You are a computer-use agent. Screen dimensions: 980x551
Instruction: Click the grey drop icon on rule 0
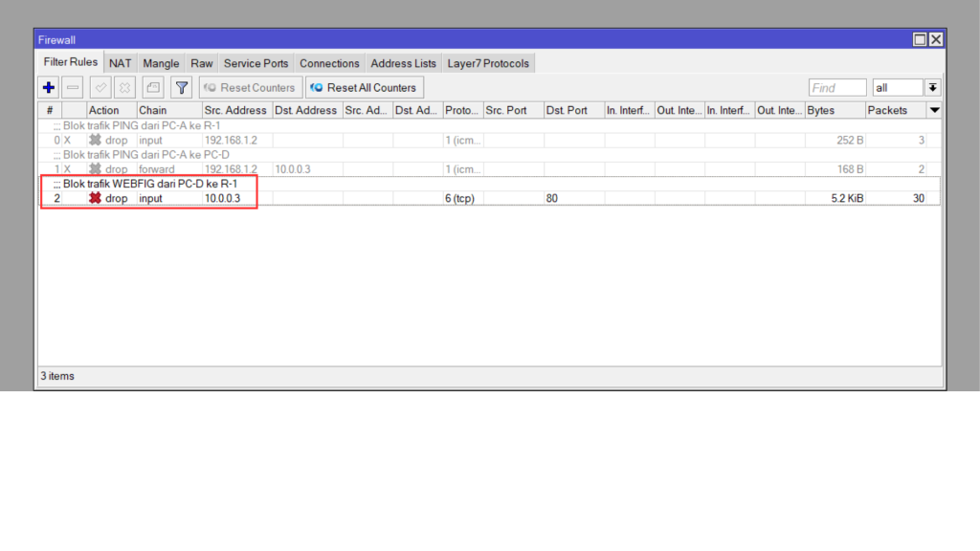pos(95,140)
